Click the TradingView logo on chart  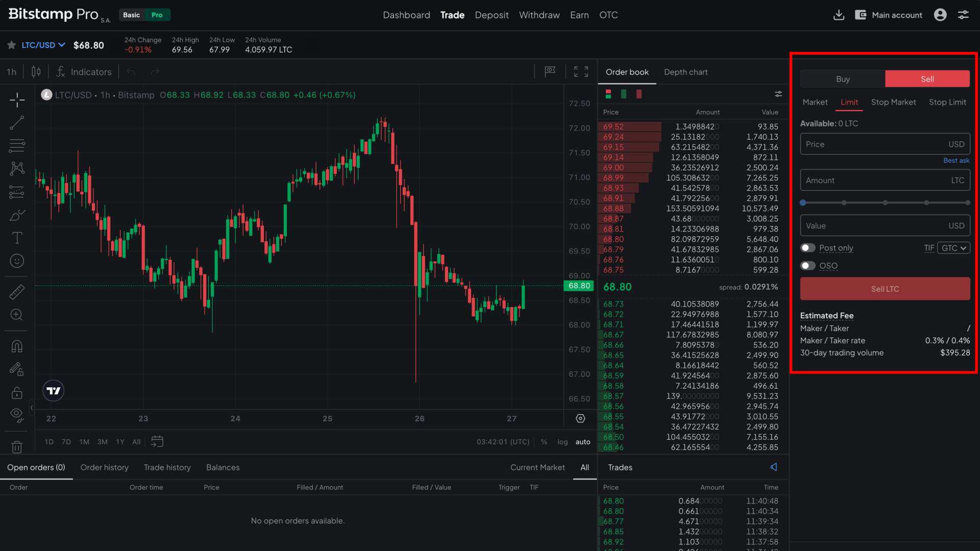(x=53, y=391)
